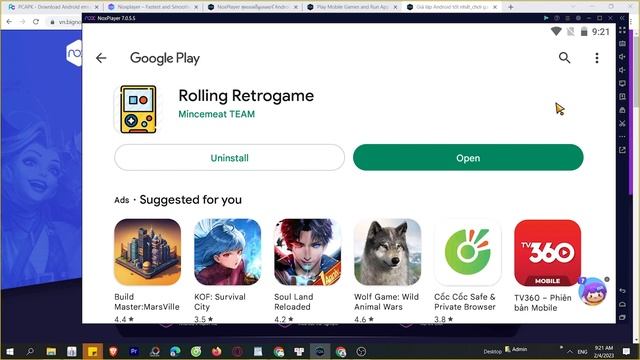Launch Adobe Premiere Pro from taskbar
This screenshot has width=640, height=360.
pos(134,351)
